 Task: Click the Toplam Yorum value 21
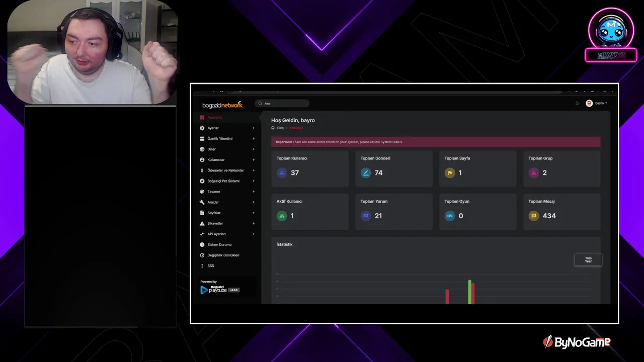coord(378,216)
